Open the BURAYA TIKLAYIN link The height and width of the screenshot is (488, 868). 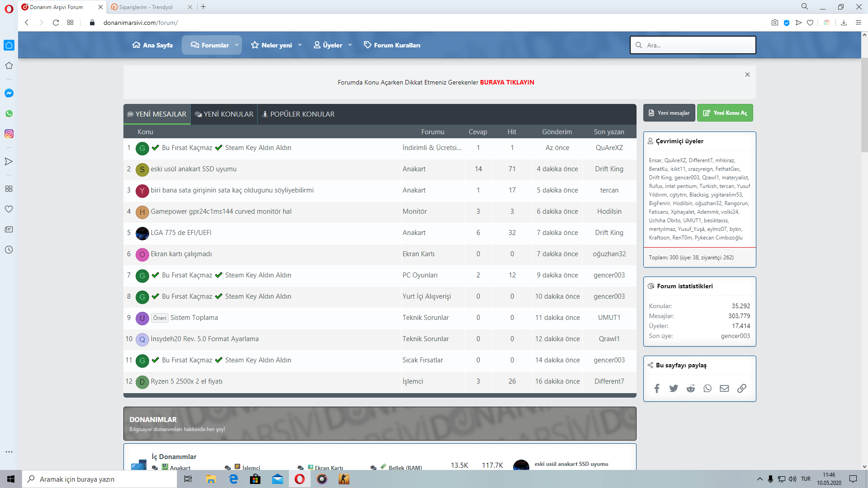point(507,82)
